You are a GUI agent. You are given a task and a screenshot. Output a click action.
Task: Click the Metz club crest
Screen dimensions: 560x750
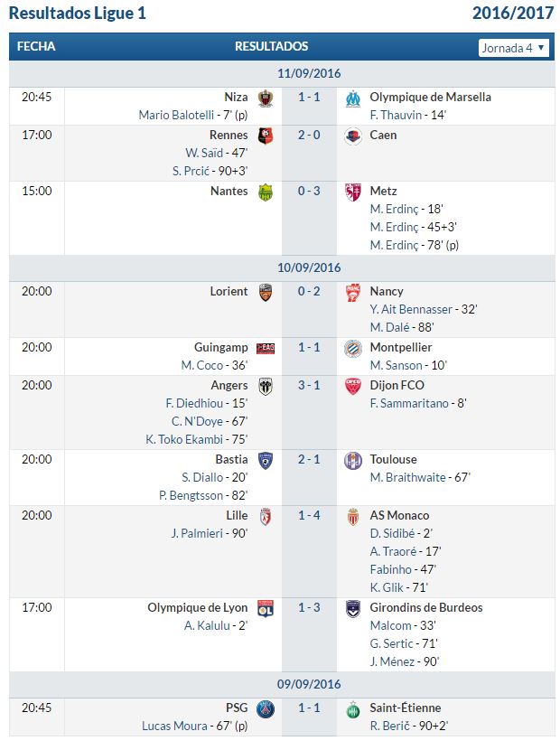pyautogui.click(x=353, y=192)
